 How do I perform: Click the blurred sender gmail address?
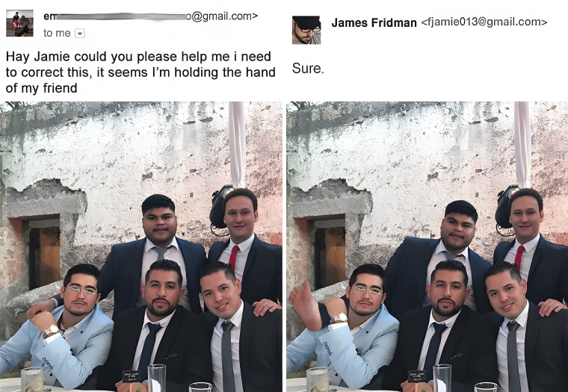(x=150, y=16)
